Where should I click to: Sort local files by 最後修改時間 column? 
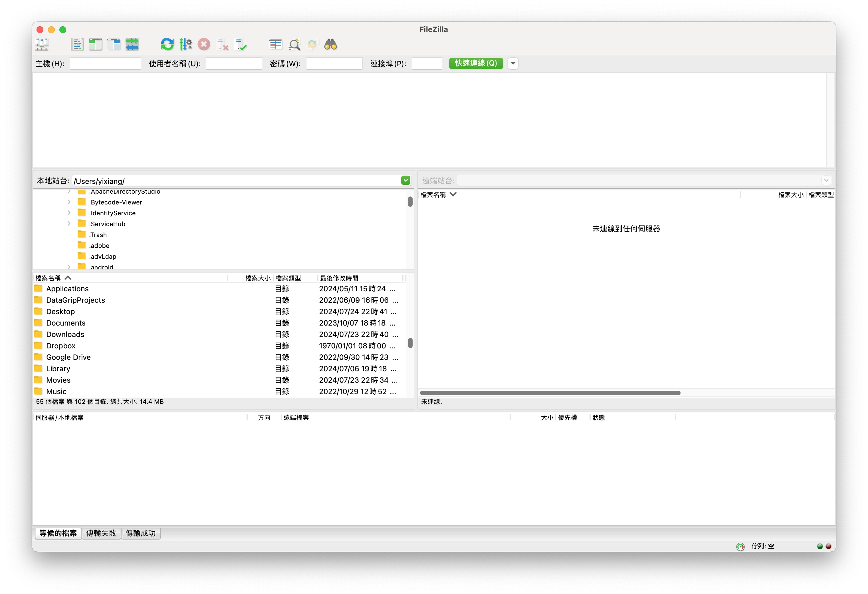pos(360,278)
